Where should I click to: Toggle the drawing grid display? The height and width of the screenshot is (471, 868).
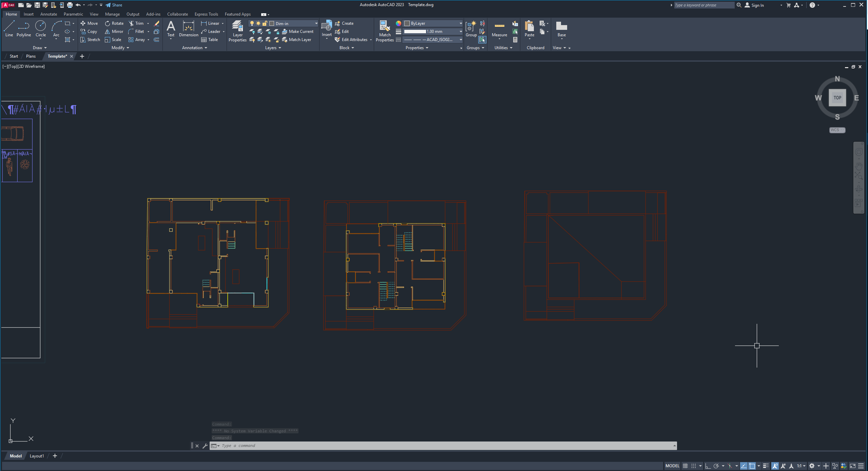[685, 466]
